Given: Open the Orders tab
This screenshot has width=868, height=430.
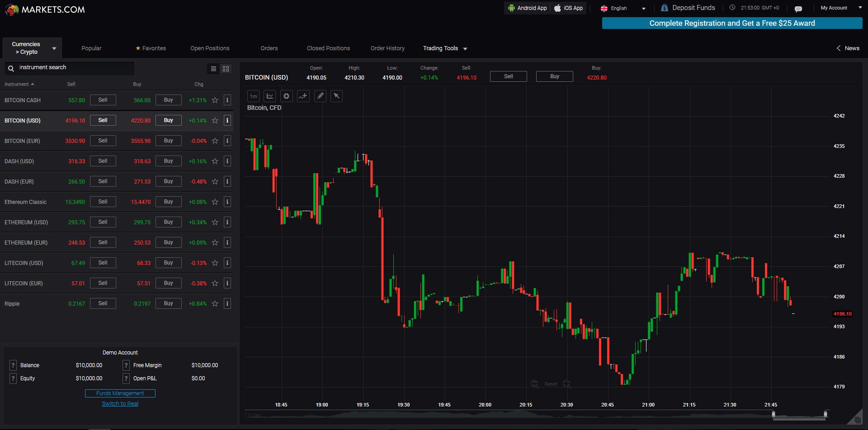Looking at the screenshot, I should tap(269, 48).
